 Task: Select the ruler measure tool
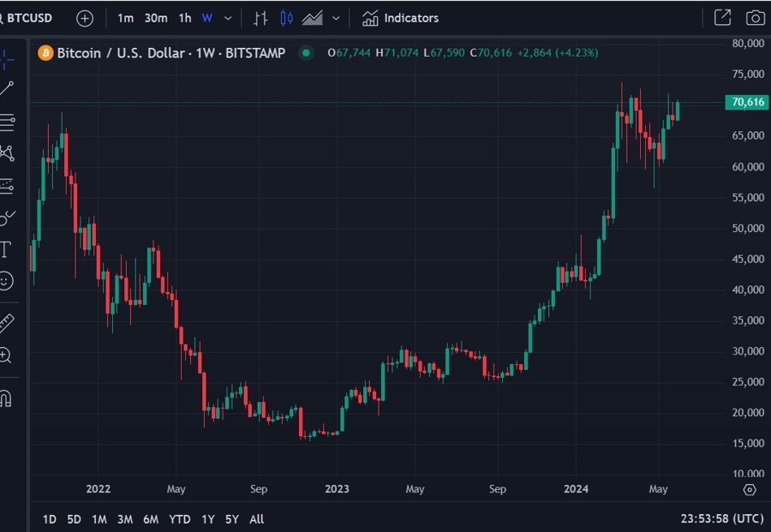point(6,324)
